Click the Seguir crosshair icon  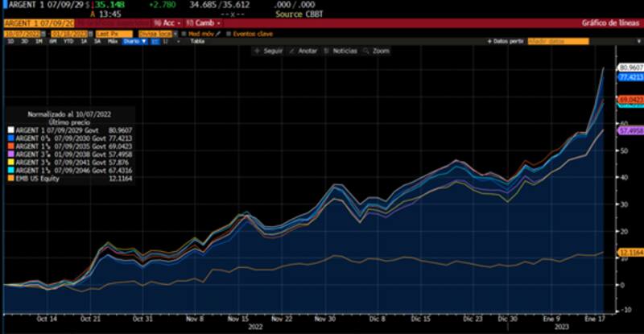[x=257, y=50]
